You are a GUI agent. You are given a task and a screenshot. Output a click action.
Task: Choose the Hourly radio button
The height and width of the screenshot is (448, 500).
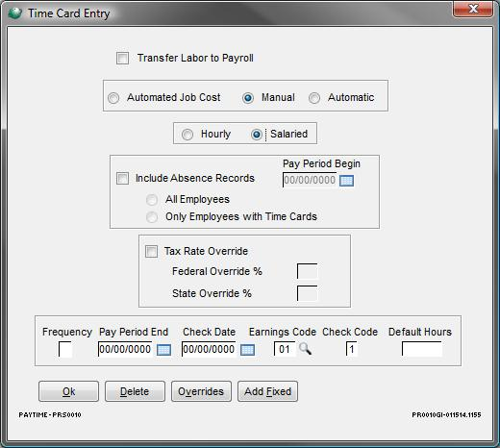pyautogui.click(x=187, y=135)
